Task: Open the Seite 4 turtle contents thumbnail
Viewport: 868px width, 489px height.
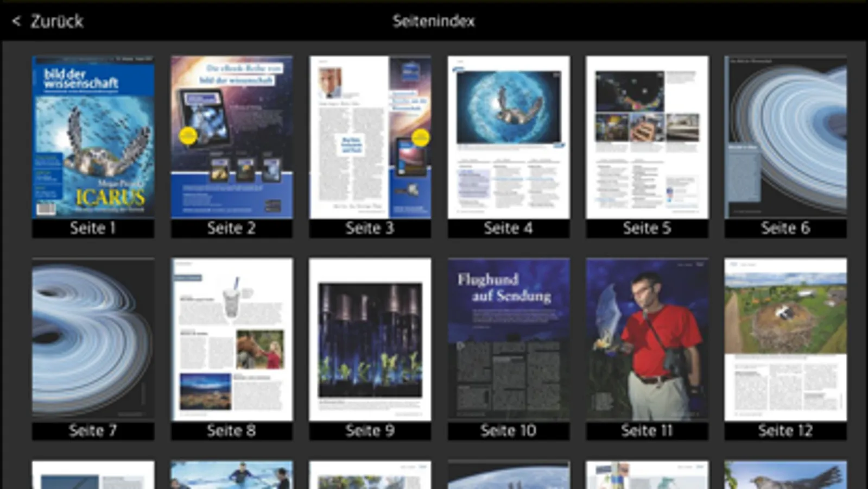Action: tap(509, 137)
